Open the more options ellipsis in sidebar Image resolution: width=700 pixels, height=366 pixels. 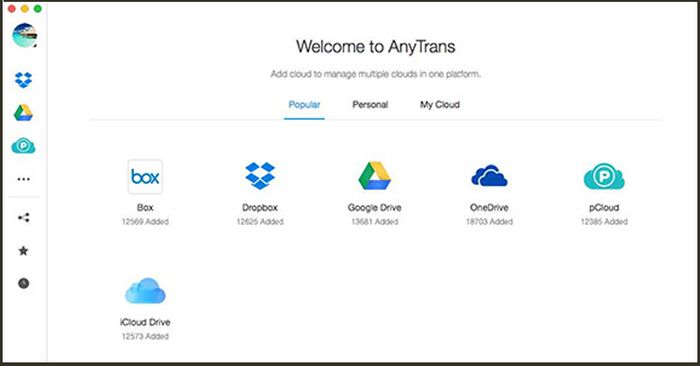(x=23, y=179)
